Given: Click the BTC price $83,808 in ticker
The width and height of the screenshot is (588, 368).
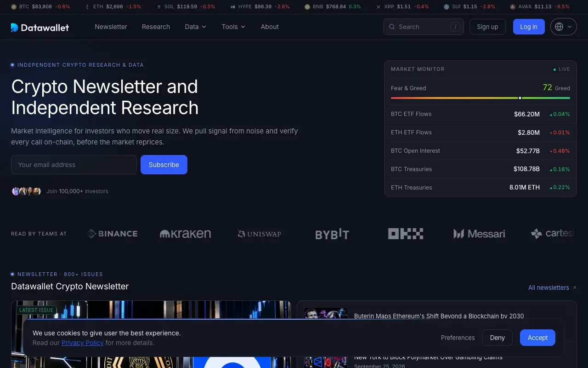Looking at the screenshot, I should (x=42, y=7).
